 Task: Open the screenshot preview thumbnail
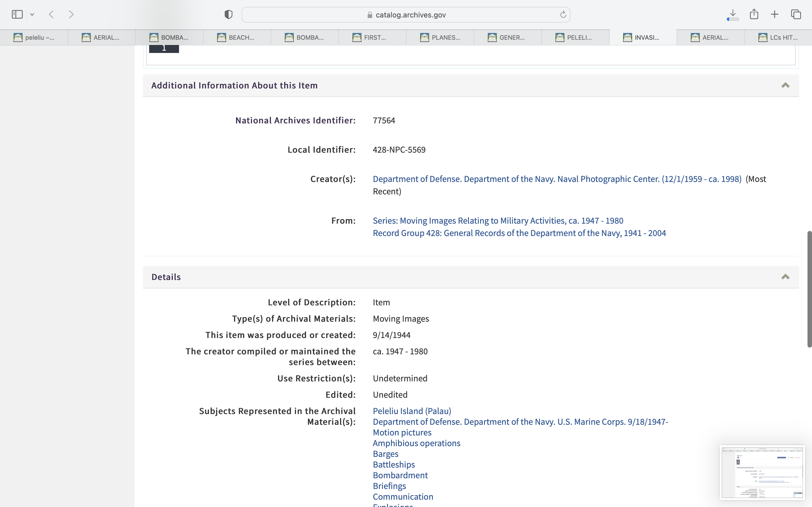(x=762, y=472)
